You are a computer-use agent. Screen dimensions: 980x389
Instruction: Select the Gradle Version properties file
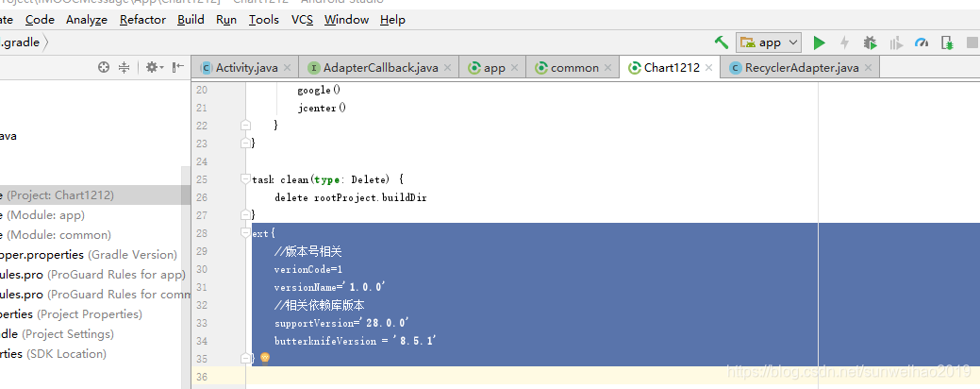click(x=91, y=255)
